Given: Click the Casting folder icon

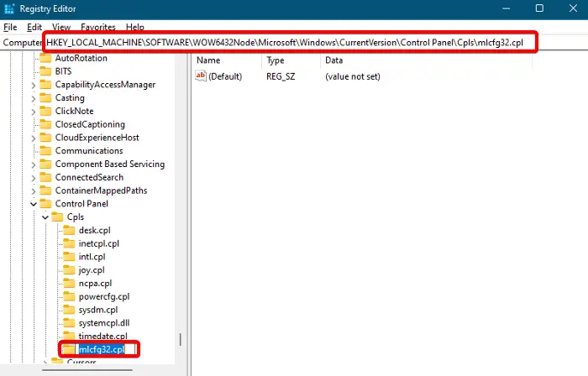Looking at the screenshot, I should [45, 97].
